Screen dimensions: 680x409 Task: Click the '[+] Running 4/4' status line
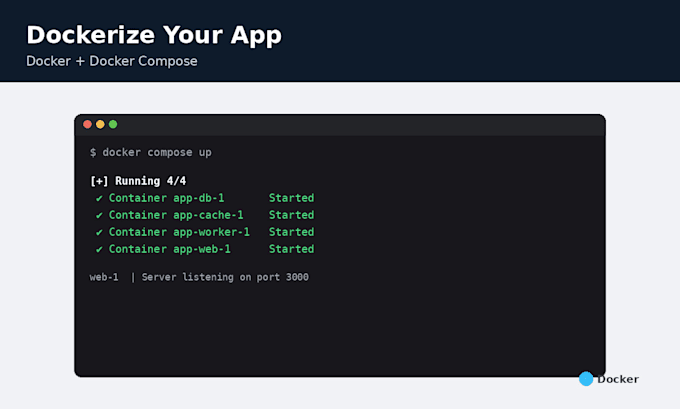[x=138, y=181]
